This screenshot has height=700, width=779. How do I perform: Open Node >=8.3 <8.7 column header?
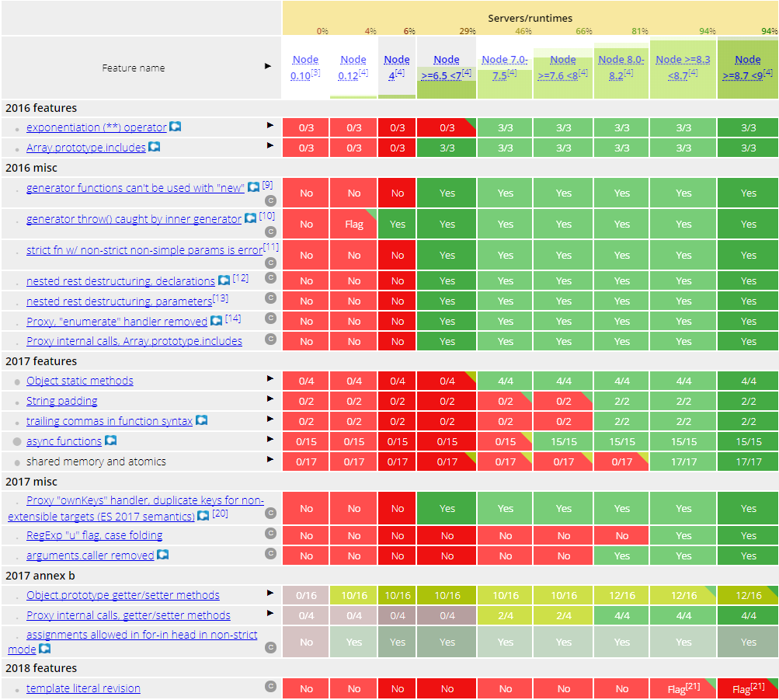click(x=683, y=68)
